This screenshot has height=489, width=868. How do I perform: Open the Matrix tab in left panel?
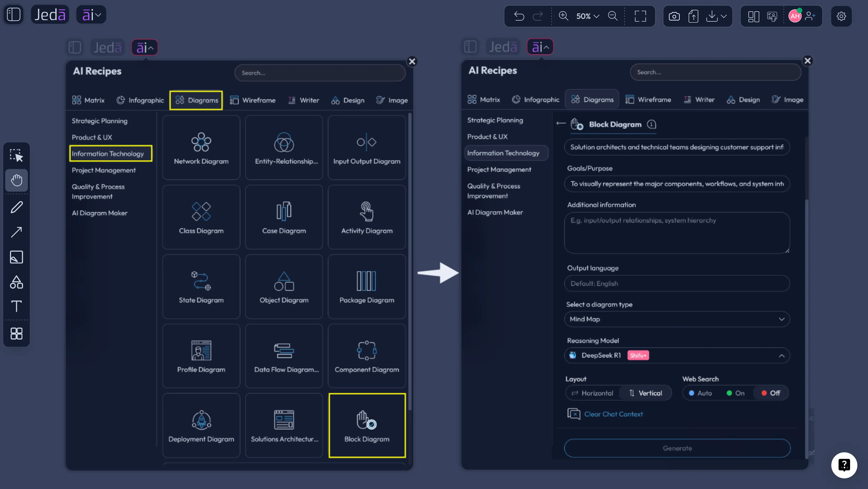88,100
